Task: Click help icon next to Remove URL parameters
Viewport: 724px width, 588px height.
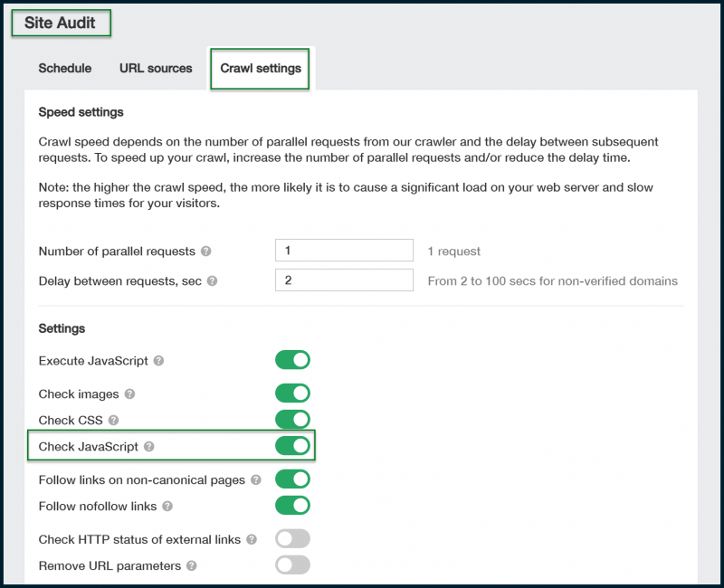Action: pyautogui.click(x=192, y=565)
